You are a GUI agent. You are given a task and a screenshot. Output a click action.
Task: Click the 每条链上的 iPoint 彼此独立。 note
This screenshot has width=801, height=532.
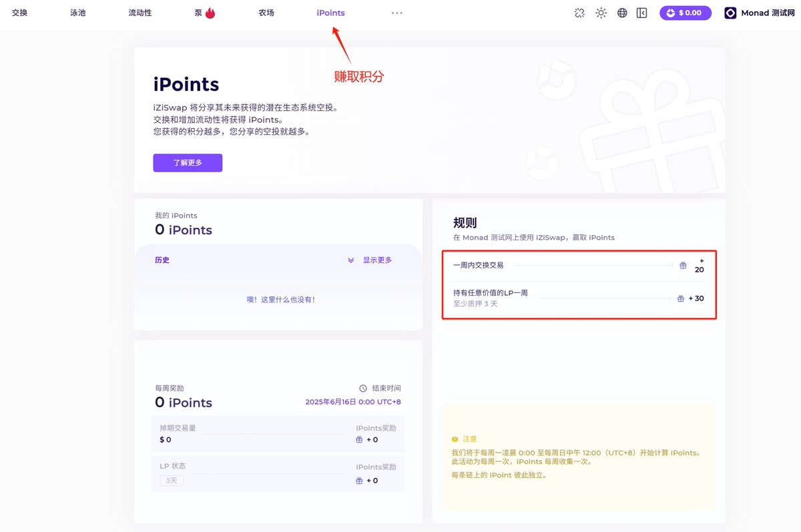(499, 475)
